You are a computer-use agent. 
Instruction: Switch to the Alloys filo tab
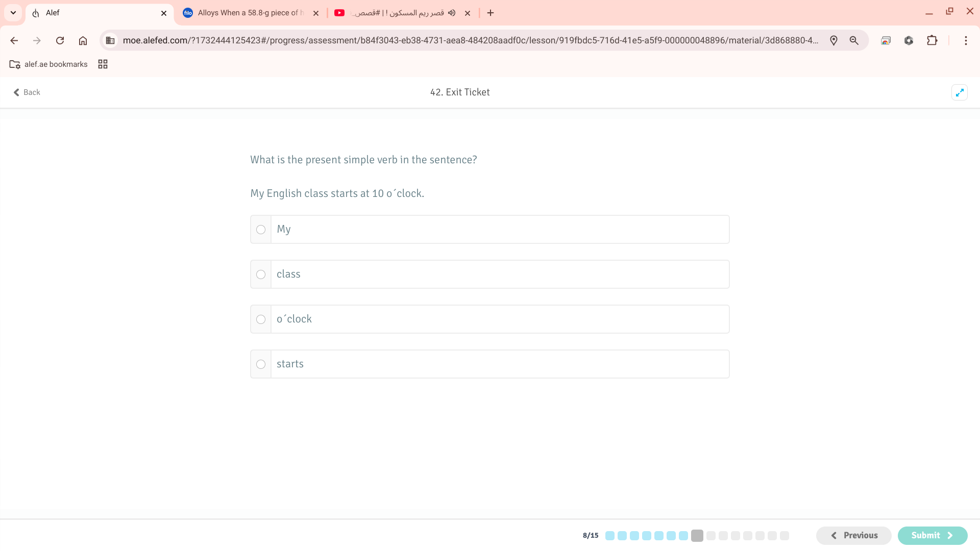245,13
